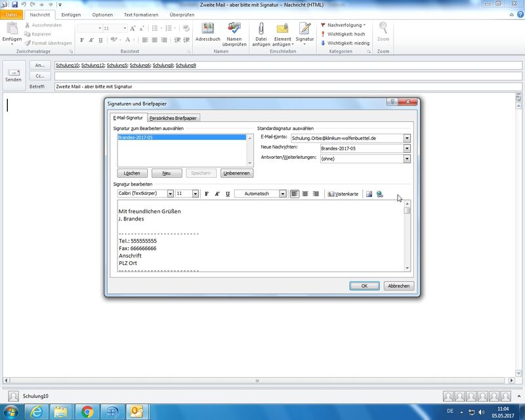The width and height of the screenshot is (525, 420).
Task: Click signature editor scrollbar down arrow
Action: coord(407,268)
